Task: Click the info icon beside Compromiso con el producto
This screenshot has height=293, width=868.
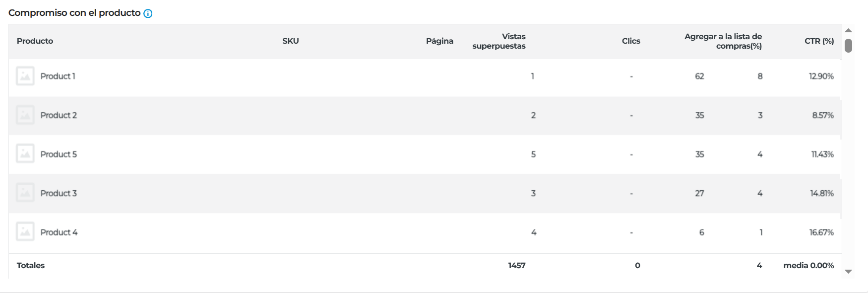Action: click(148, 13)
